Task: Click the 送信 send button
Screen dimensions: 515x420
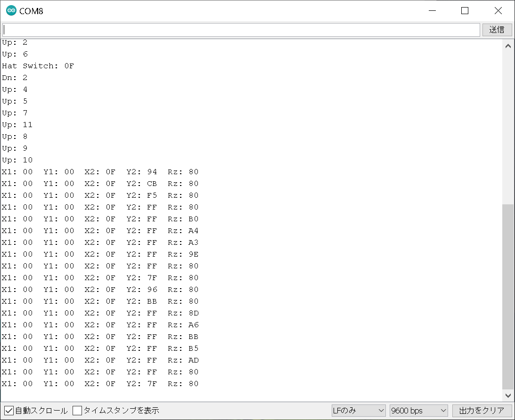Action: [x=497, y=30]
